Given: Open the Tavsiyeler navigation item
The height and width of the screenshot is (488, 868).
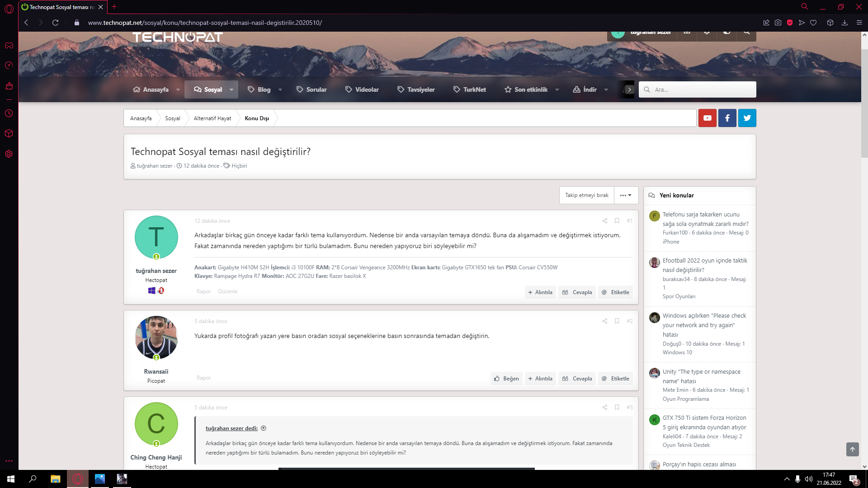Looking at the screenshot, I should coord(416,89).
